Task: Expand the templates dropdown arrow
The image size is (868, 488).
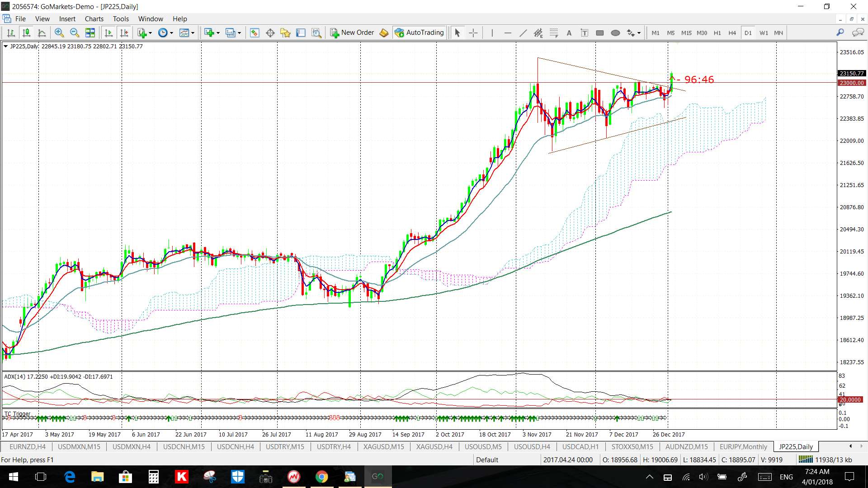Action: coord(193,33)
